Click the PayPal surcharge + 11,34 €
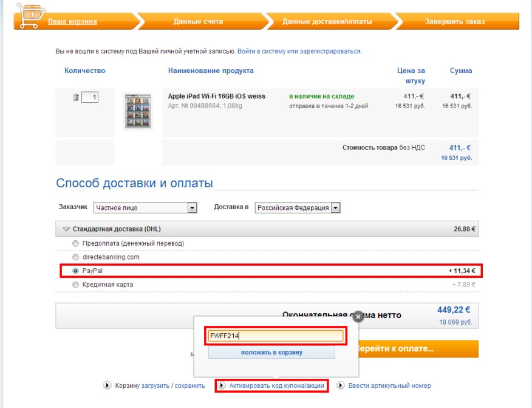Screen dimensions: 532x408 pos(462,271)
